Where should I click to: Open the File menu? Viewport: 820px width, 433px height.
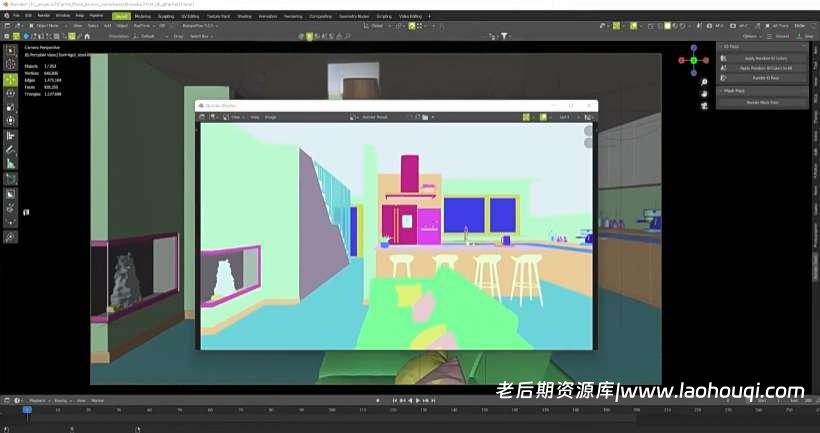[17, 16]
